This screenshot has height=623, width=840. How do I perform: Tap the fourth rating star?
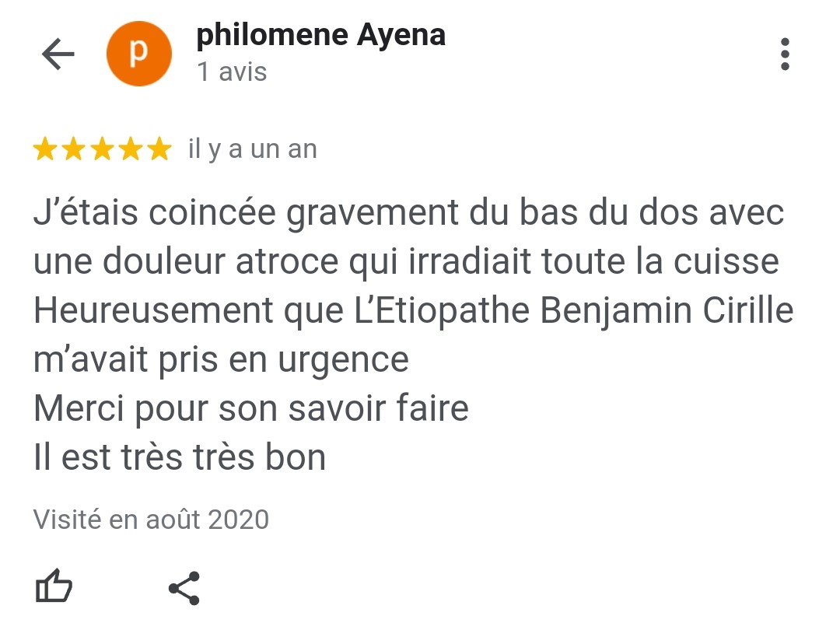[x=131, y=149]
